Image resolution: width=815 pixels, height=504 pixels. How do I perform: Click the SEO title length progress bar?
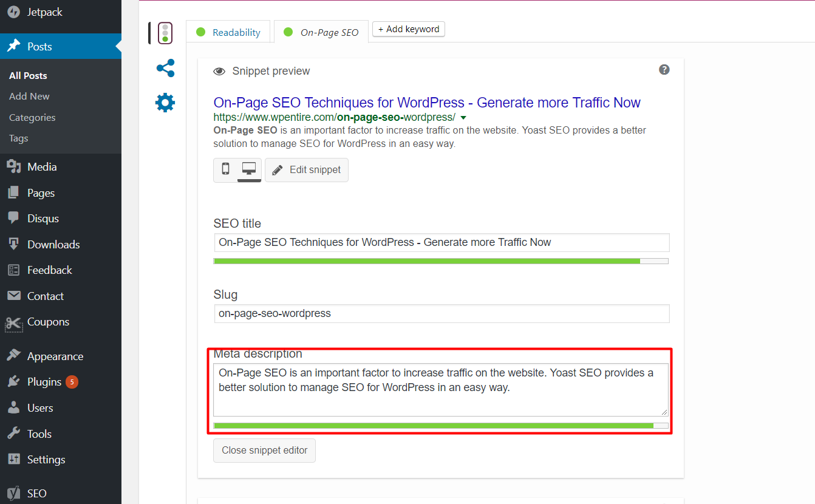441,261
